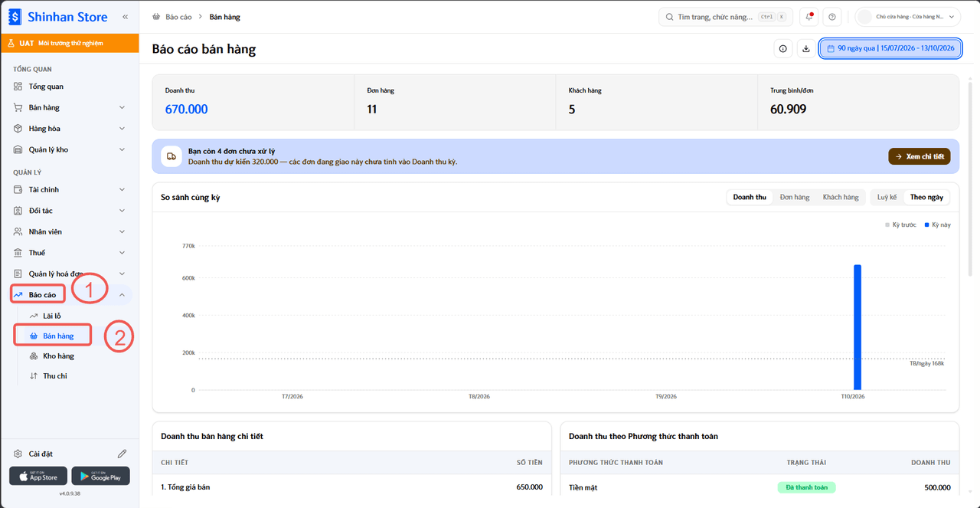This screenshot has height=508, width=980.
Task: Click the help question mark icon
Action: click(x=832, y=17)
